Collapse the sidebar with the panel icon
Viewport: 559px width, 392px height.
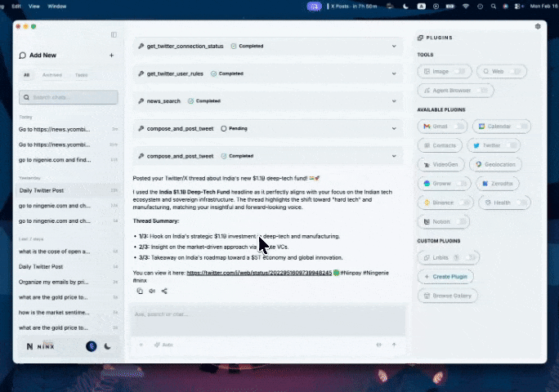(114, 34)
